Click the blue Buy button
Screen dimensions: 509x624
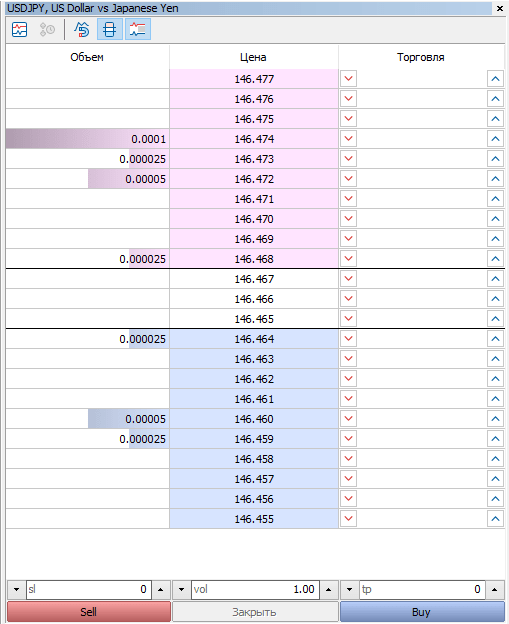point(422,612)
